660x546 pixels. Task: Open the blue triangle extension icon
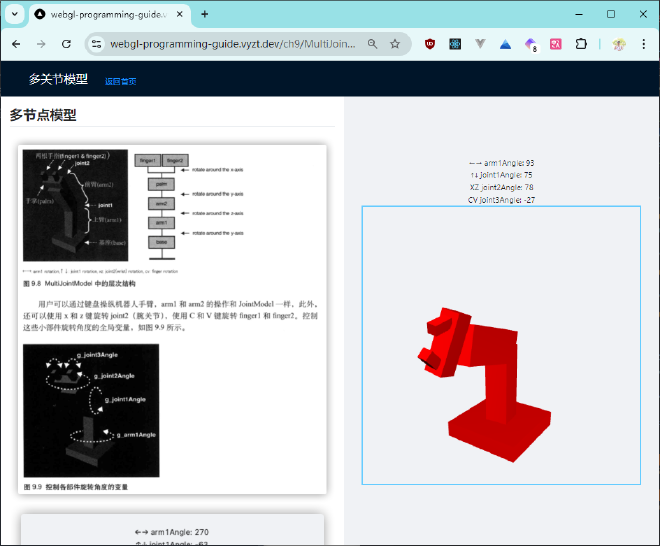point(506,44)
